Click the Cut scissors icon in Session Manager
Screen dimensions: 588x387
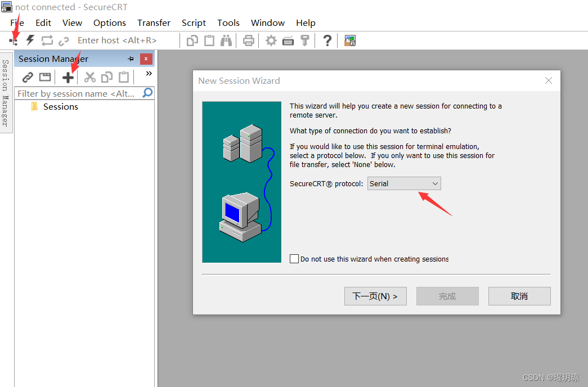coord(89,77)
